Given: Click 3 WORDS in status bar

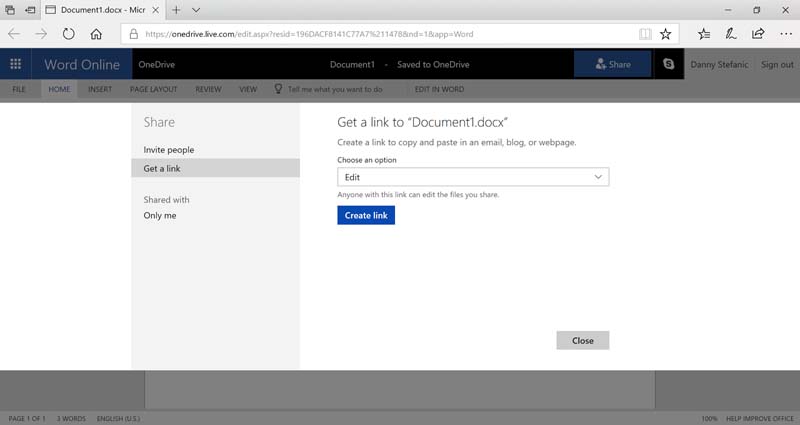Looking at the screenshot, I should coord(71,418).
